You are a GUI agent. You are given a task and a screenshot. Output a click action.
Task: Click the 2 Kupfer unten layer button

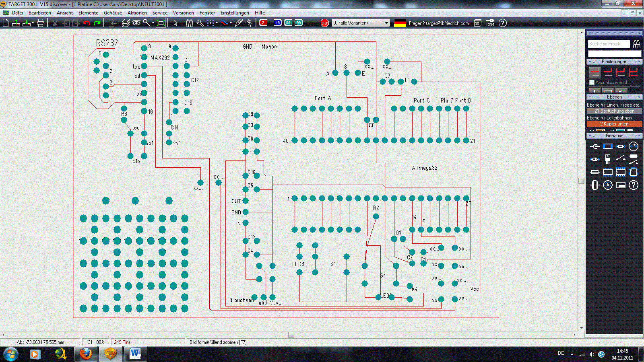[614, 124]
